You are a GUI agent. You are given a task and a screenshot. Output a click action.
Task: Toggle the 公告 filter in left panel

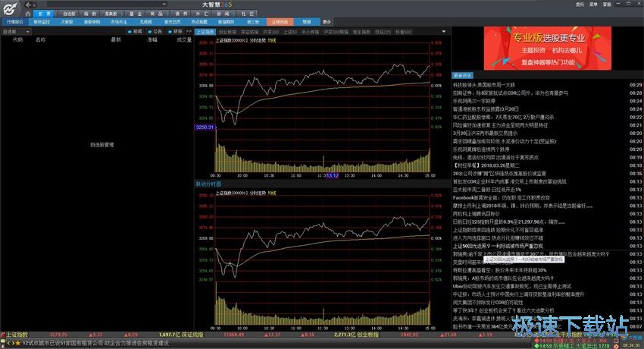(x=155, y=31)
